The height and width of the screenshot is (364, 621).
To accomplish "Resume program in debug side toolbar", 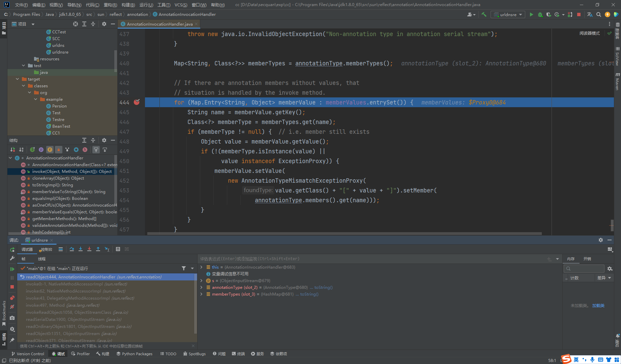I will pyautogui.click(x=12, y=269).
